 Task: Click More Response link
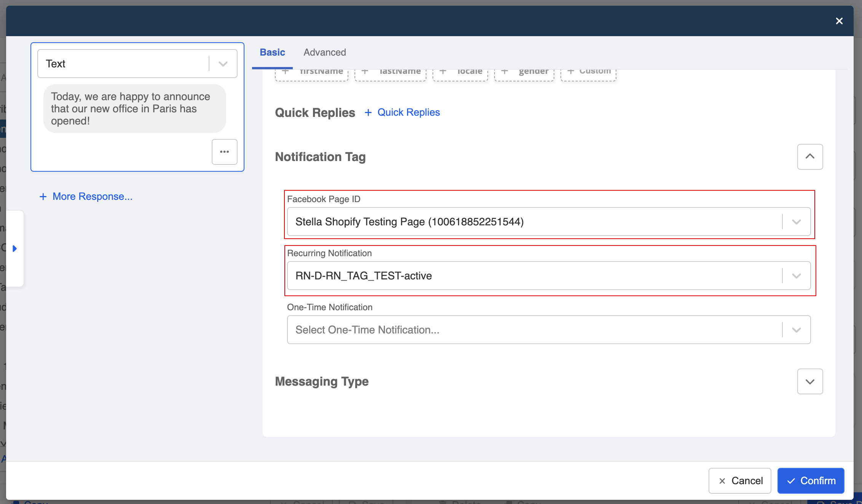coord(86,196)
